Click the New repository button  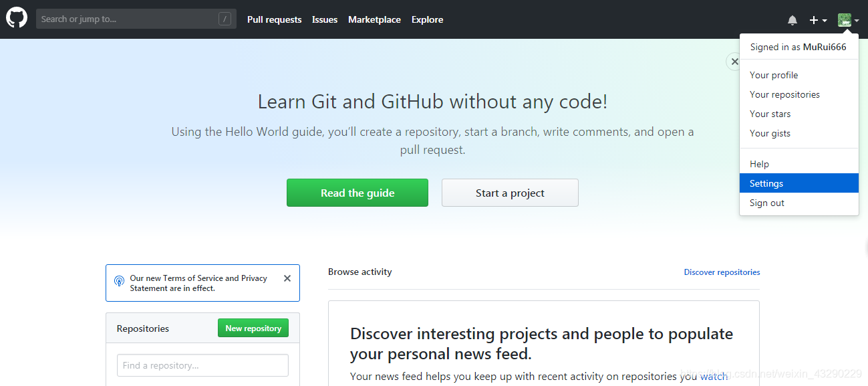coord(253,328)
